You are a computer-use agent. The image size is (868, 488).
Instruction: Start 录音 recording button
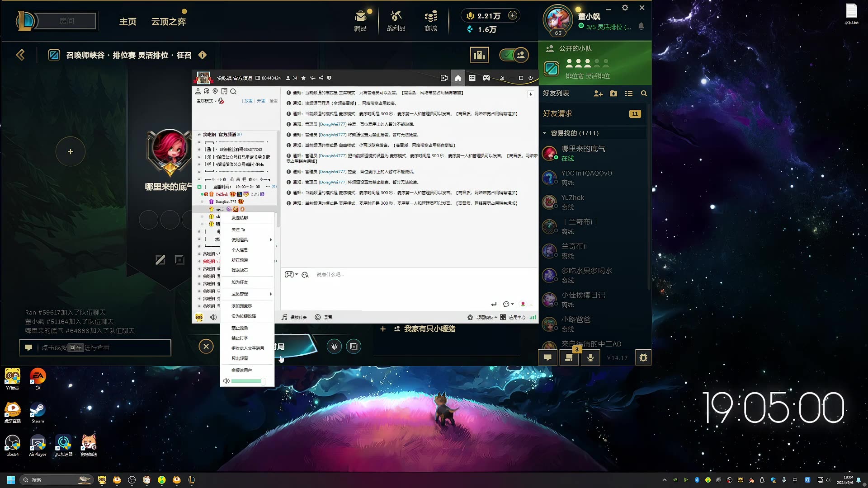pos(323,317)
